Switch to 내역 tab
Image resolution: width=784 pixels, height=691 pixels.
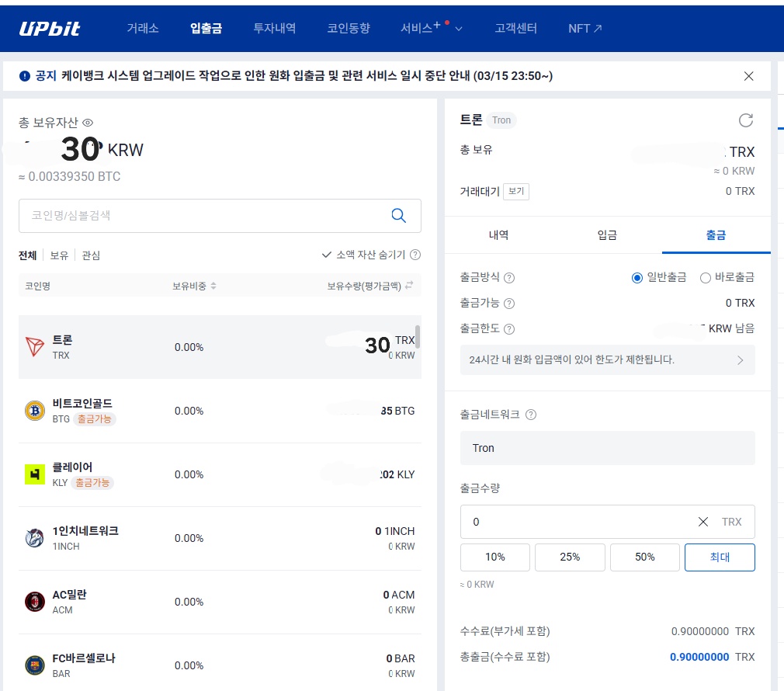click(498, 235)
